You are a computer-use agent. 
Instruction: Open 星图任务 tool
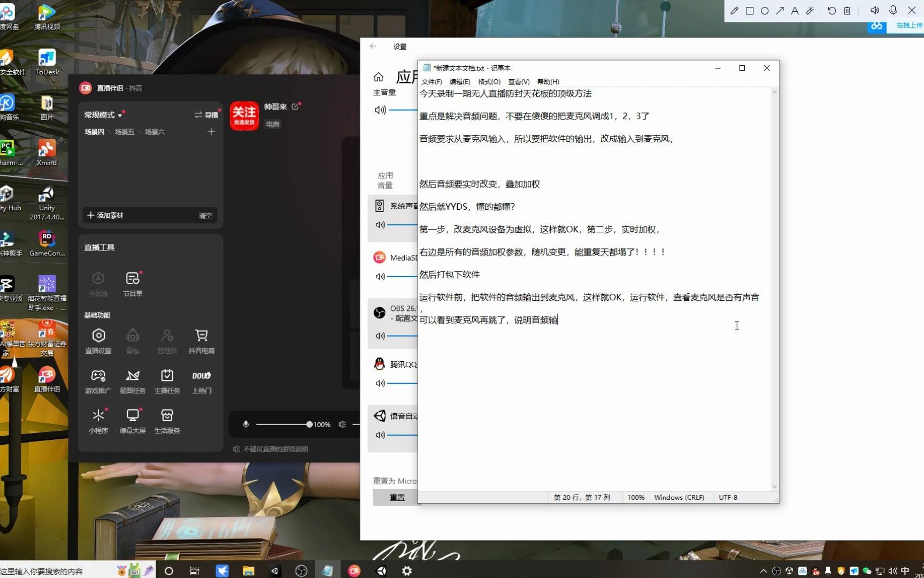click(133, 381)
